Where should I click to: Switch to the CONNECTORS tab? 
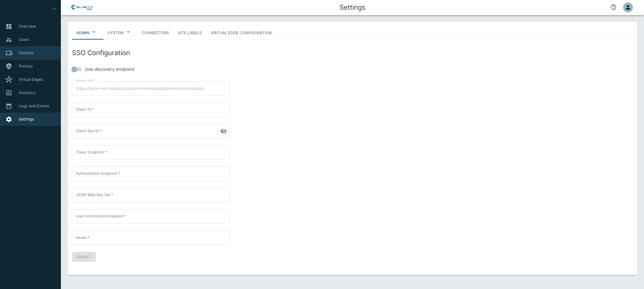point(155,33)
